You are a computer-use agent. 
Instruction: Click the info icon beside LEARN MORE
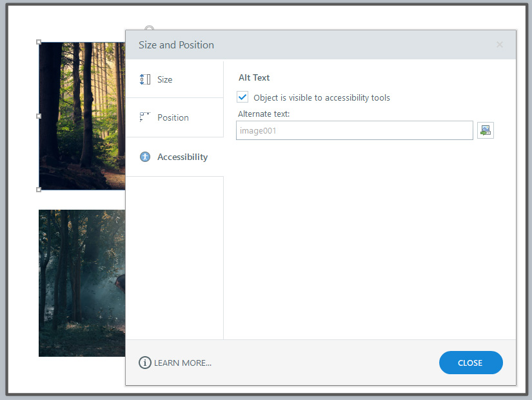(145, 363)
